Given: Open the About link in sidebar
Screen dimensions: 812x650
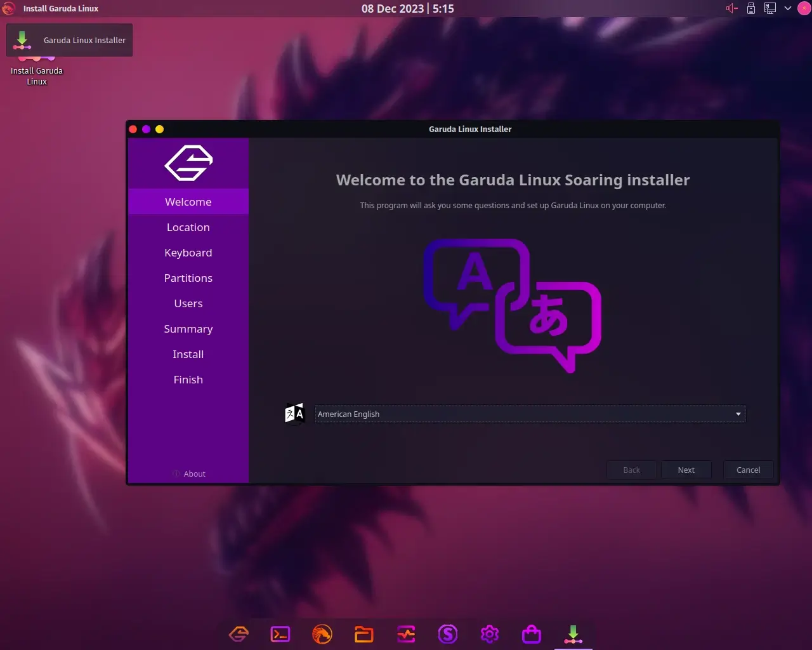Looking at the screenshot, I should [x=189, y=474].
